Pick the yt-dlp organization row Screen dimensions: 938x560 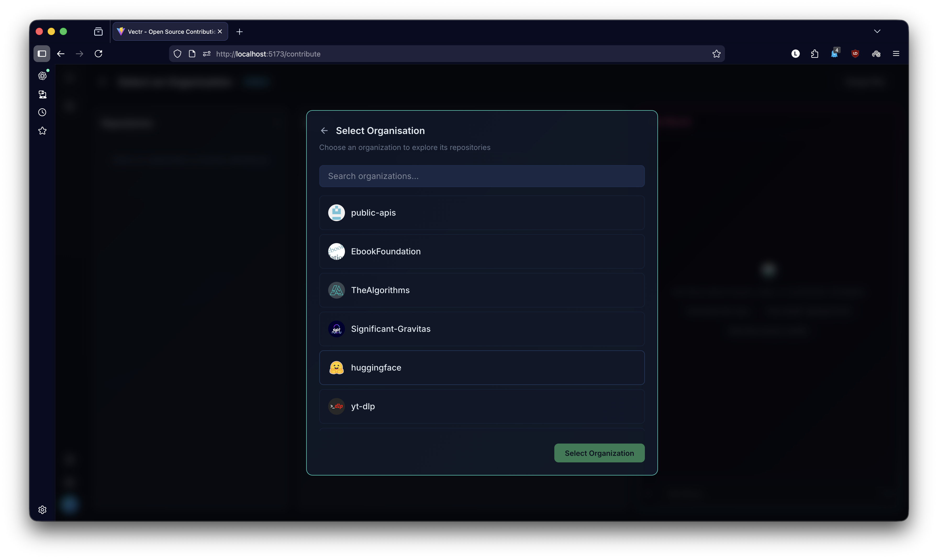click(482, 406)
